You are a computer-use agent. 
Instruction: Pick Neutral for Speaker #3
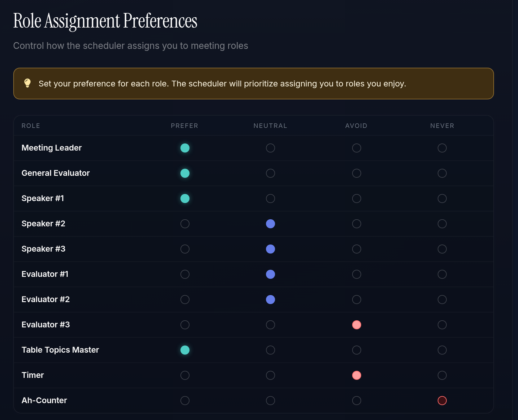[x=270, y=249]
